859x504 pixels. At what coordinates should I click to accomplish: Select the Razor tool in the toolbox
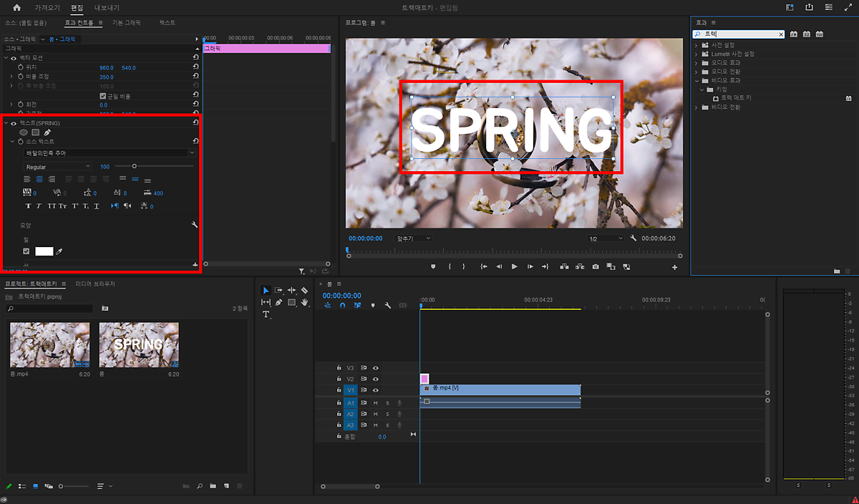(304, 290)
